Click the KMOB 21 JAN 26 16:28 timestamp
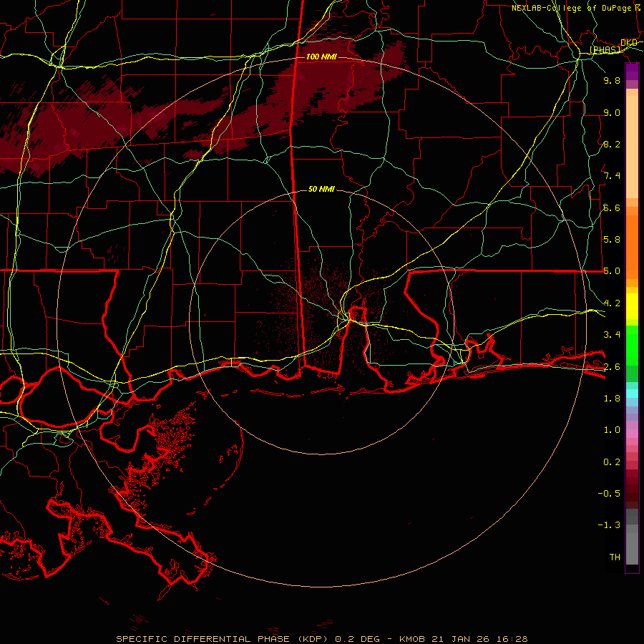The image size is (644, 644). (x=463, y=639)
